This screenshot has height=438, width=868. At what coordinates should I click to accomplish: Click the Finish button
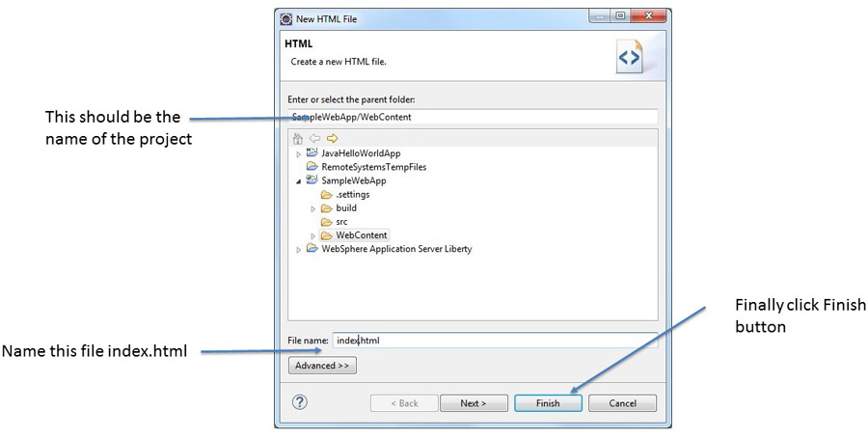click(548, 403)
